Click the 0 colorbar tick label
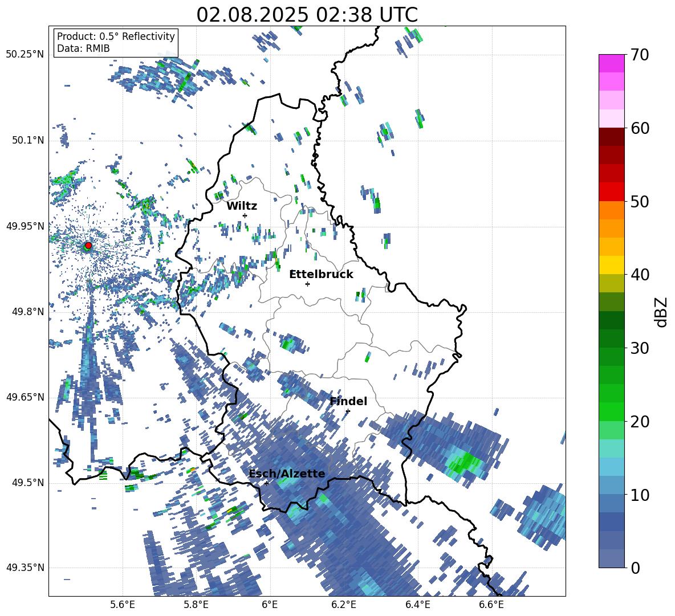The image size is (675, 616). point(635,568)
